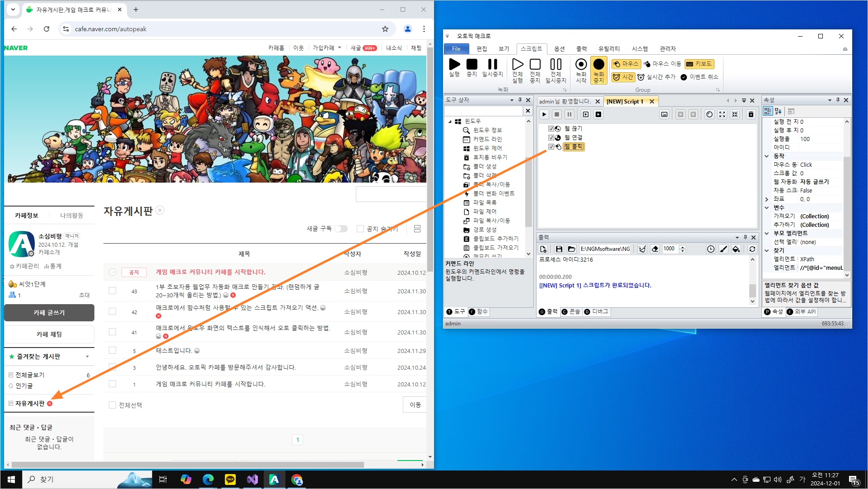This screenshot has width=868, height=489.
Task: Click the eraser icon in output toolbar
Action: pyautogui.click(x=655, y=249)
